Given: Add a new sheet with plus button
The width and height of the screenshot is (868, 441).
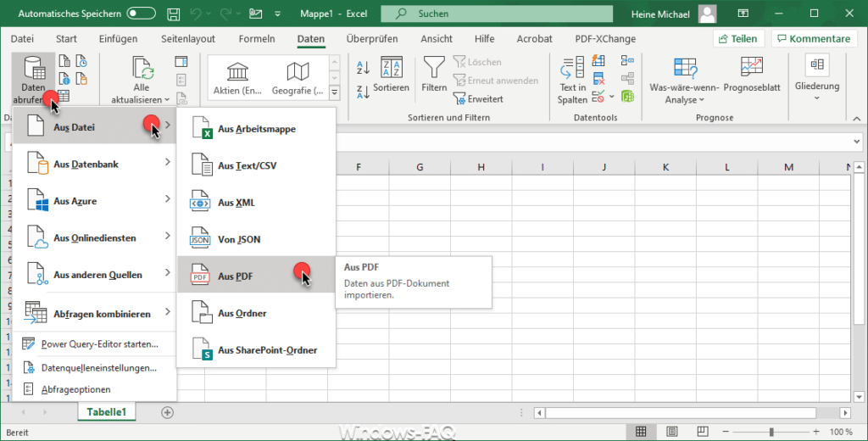Looking at the screenshot, I should coord(168,412).
